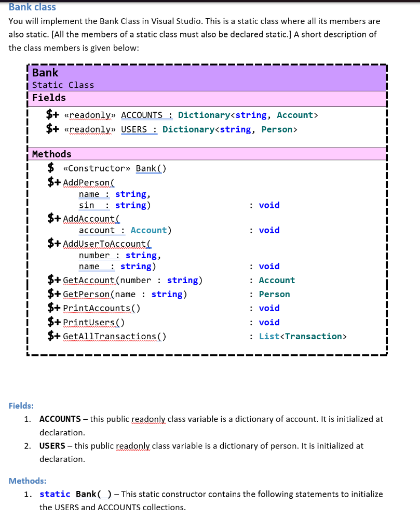Select the GetAllTransactions() method

[115, 336]
